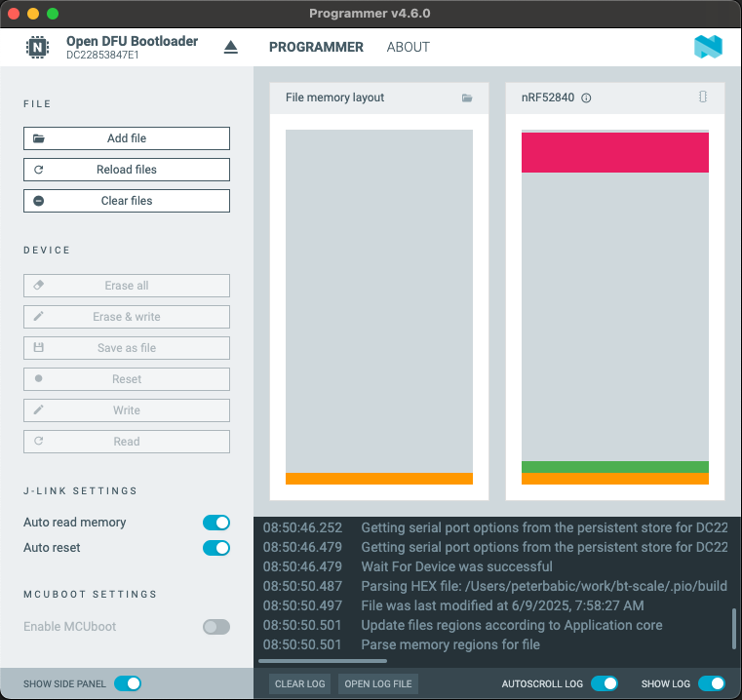
Task: Click the Nordic Semiconductor logo
Action: pyautogui.click(x=708, y=47)
